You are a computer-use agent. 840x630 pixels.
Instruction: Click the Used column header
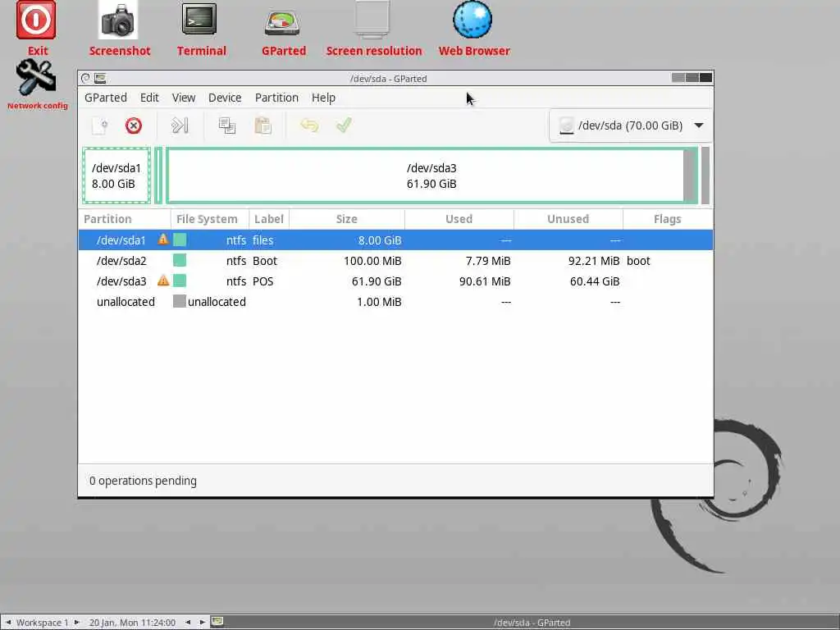point(459,219)
